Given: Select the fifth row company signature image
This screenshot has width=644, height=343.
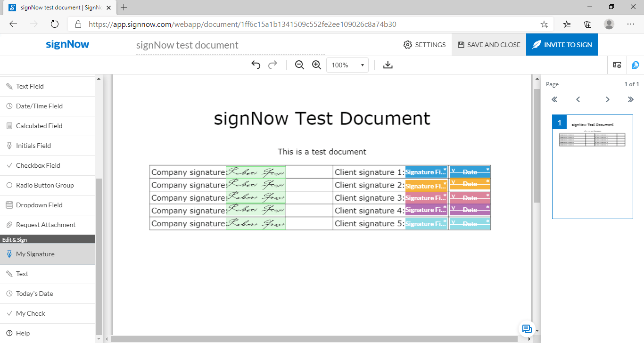Looking at the screenshot, I should [x=256, y=223].
